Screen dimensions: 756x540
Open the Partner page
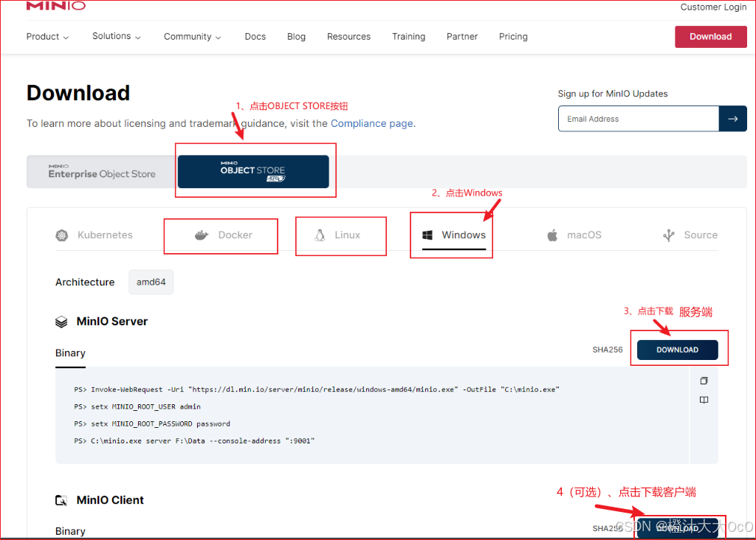tap(462, 37)
